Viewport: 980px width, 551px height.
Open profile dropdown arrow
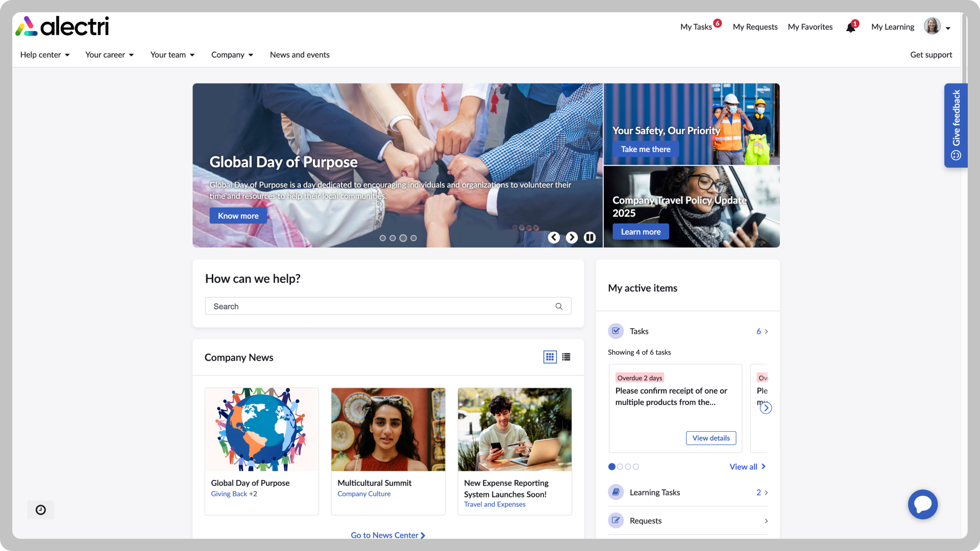(948, 29)
